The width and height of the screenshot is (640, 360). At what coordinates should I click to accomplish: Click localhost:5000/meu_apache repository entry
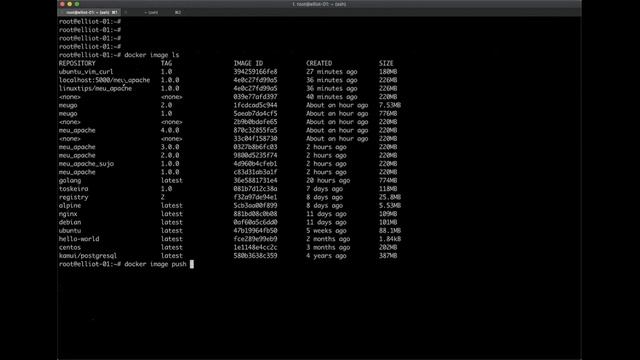(104, 80)
